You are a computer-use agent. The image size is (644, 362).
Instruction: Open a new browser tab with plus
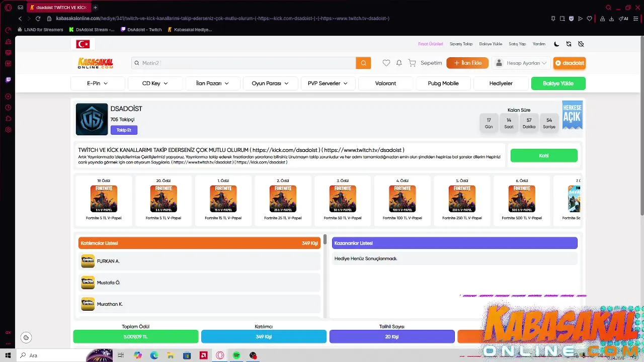[x=95, y=8]
